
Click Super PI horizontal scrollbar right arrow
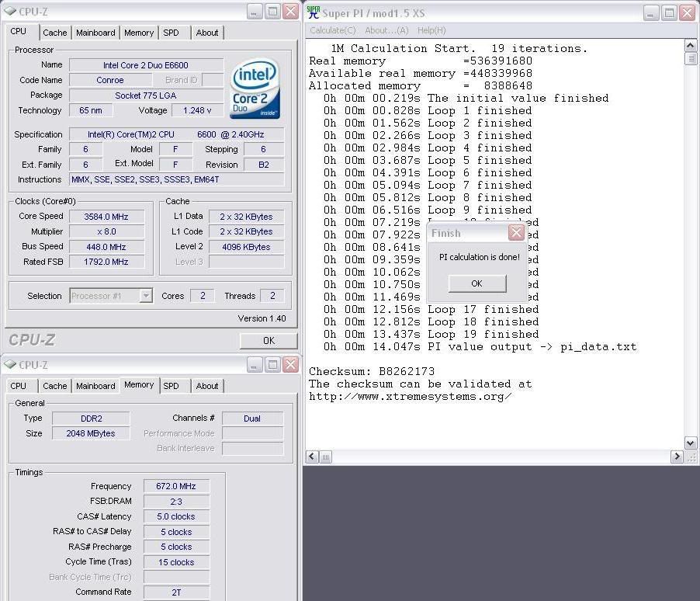coord(677,457)
